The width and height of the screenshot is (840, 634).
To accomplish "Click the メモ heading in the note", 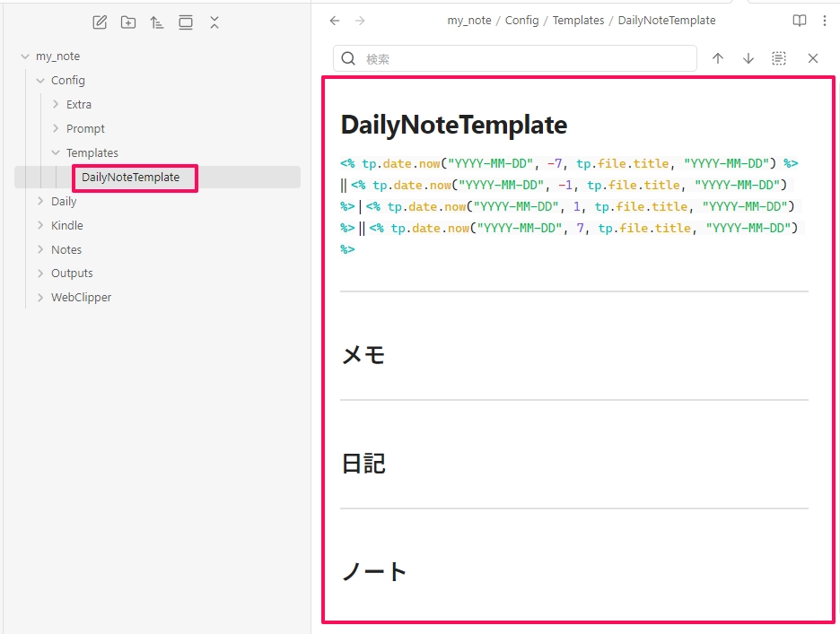I will 363,354.
